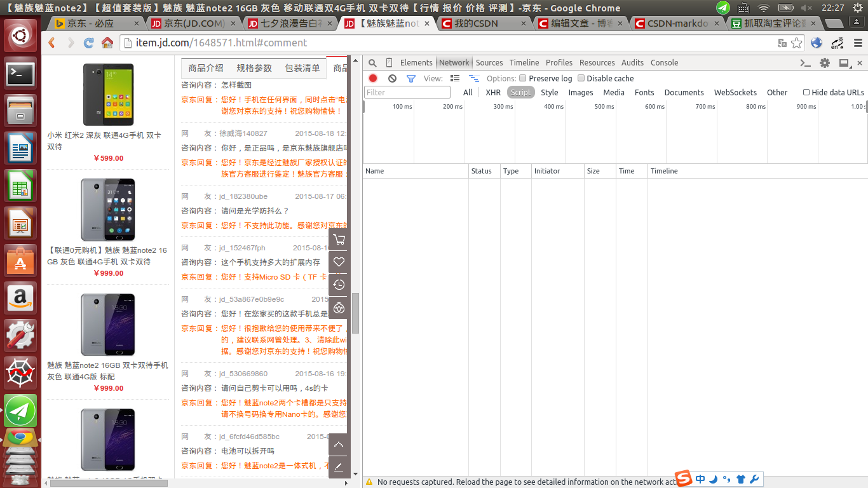Open Ubuntu Software Center dock icon
868x488 pixels.
[20, 261]
